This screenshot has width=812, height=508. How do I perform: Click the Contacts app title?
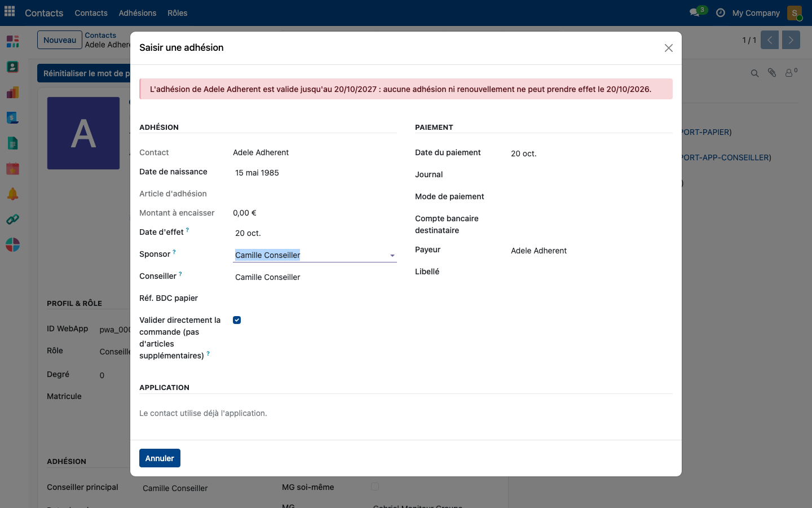point(44,13)
